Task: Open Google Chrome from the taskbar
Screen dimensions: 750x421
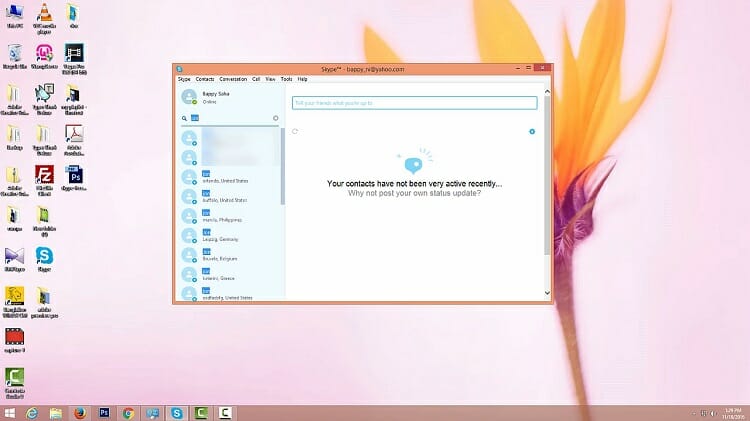Action: [128, 413]
